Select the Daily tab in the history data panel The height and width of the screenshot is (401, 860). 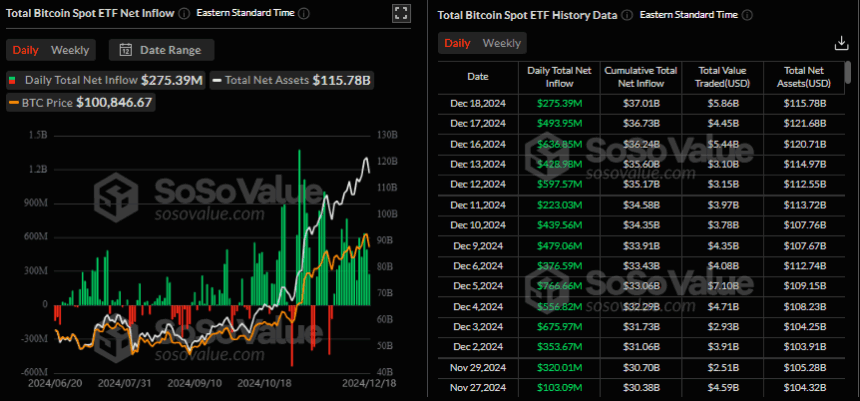tap(457, 43)
